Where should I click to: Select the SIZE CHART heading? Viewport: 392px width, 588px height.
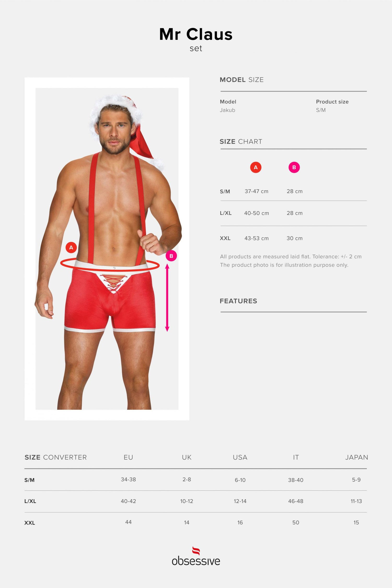click(x=241, y=141)
